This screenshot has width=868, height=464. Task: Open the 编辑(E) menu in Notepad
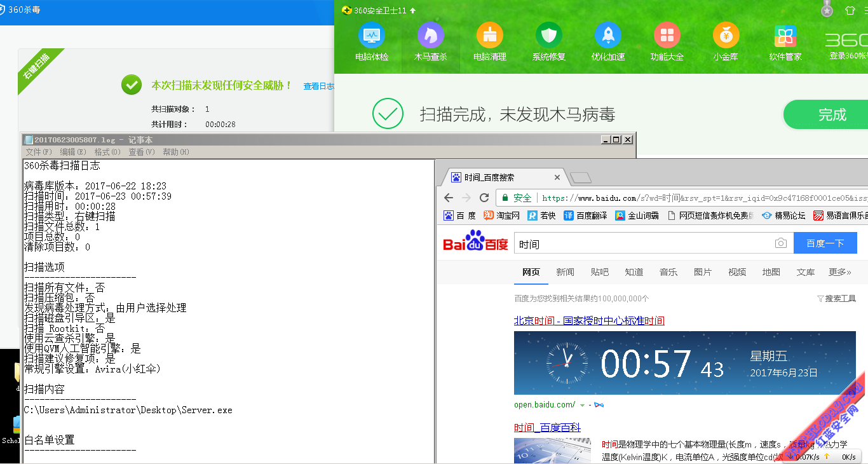click(x=73, y=152)
